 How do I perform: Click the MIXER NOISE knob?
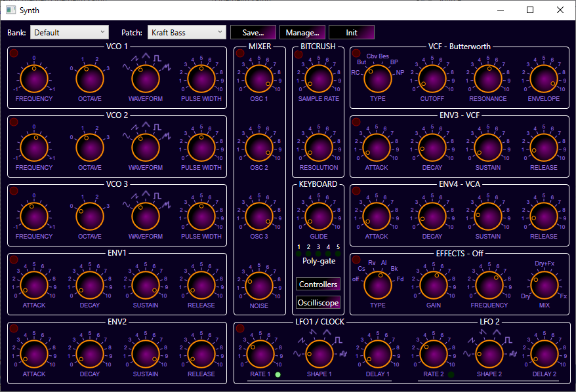click(259, 286)
